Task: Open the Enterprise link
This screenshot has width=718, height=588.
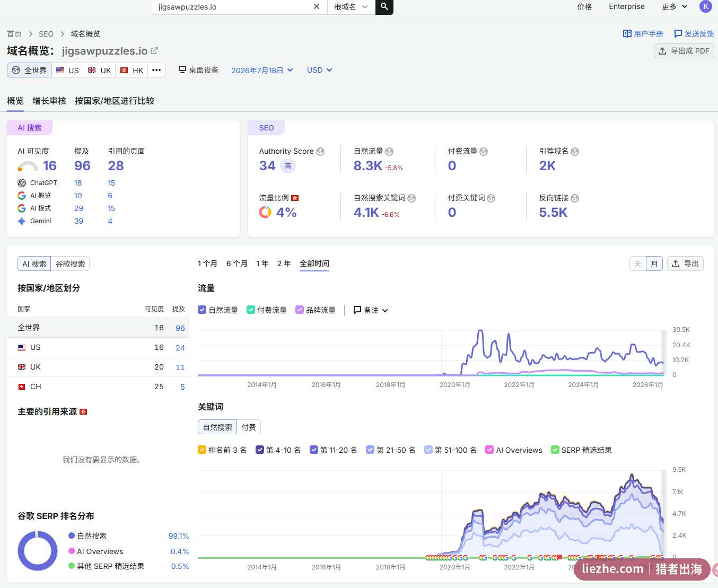Action: pyautogui.click(x=627, y=6)
